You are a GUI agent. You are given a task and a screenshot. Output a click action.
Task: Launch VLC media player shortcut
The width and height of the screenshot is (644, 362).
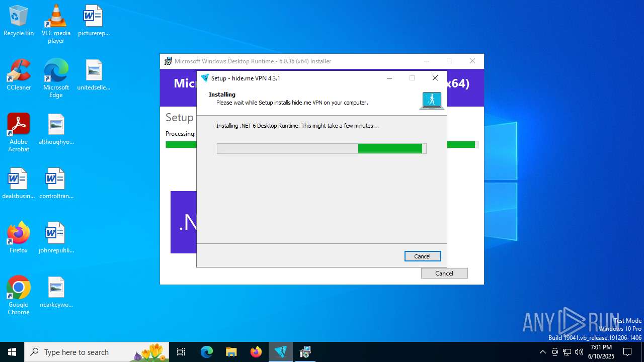(56, 24)
